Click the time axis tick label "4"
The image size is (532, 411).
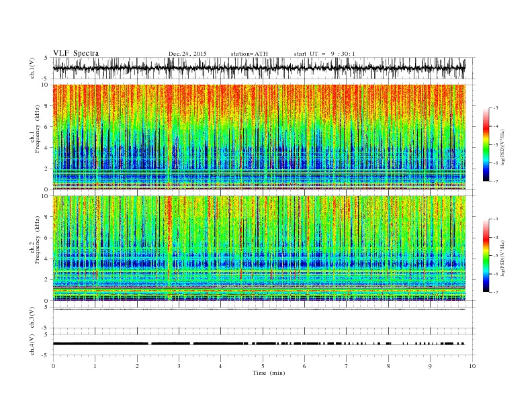[x=220, y=366]
